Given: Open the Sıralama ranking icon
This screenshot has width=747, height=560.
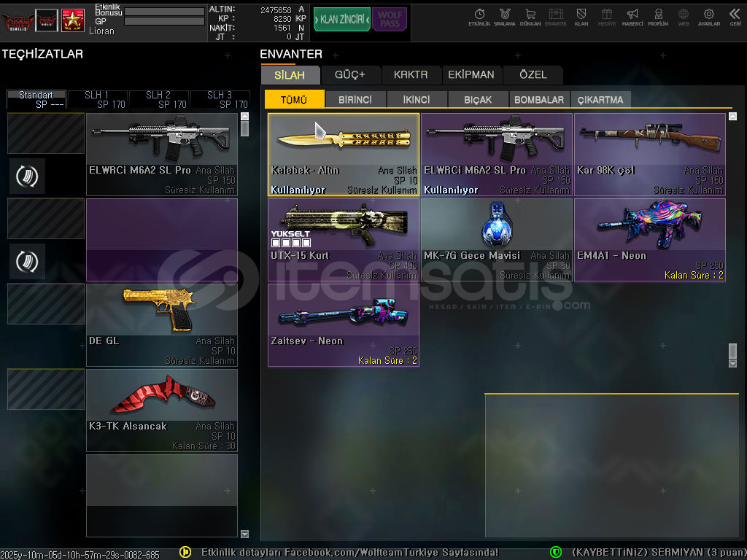Looking at the screenshot, I should [x=505, y=17].
